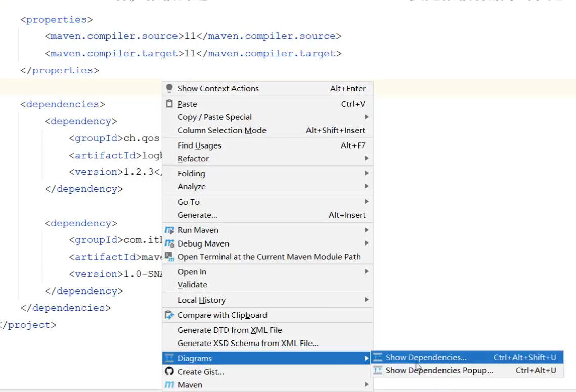The image size is (576, 392).
Task: Click the clipboard Paste icon
Action: [169, 104]
